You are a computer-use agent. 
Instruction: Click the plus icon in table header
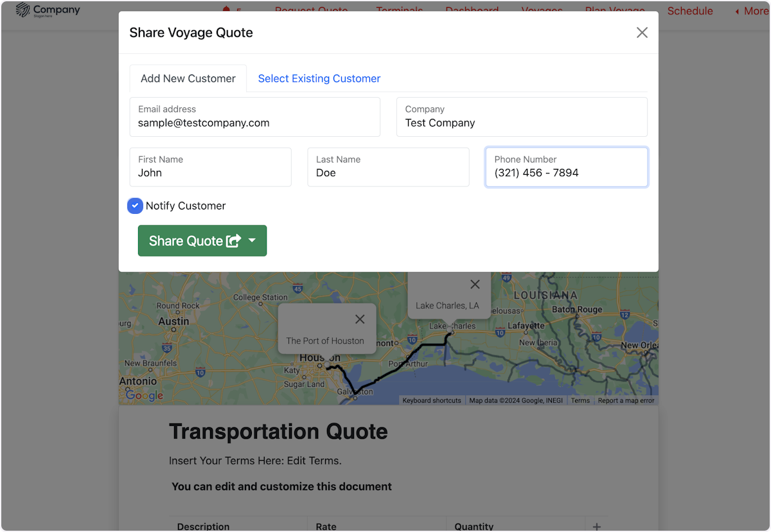[596, 526]
